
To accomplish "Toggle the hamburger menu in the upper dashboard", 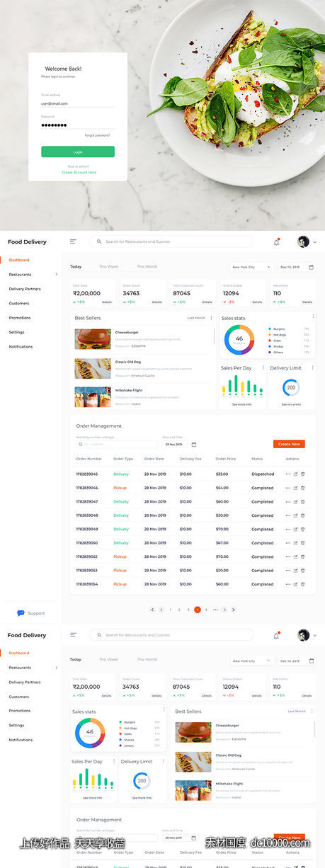I will pyautogui.click(x=73, y=242).
